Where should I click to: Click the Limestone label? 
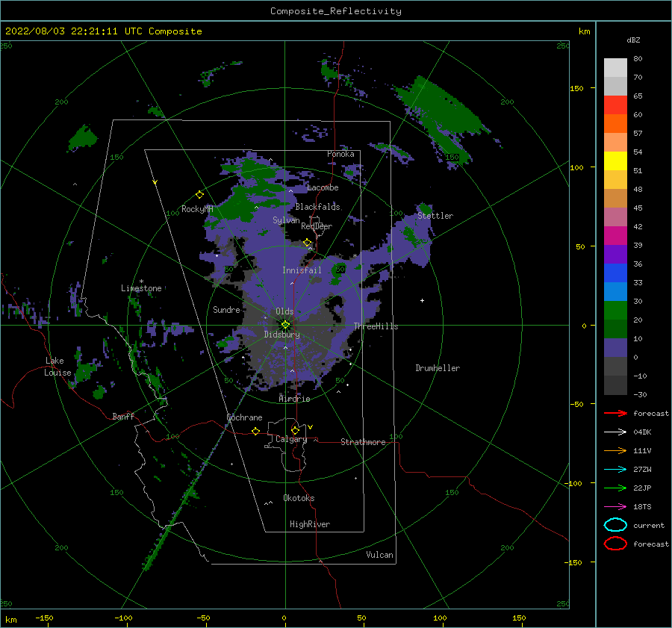point(141,288)
